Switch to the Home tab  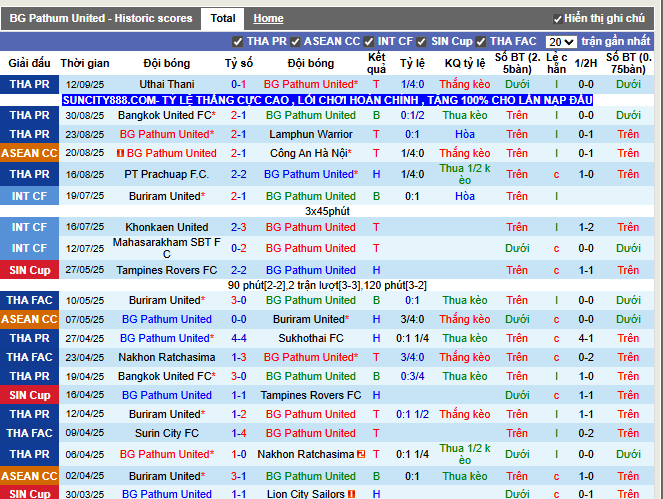268,19
